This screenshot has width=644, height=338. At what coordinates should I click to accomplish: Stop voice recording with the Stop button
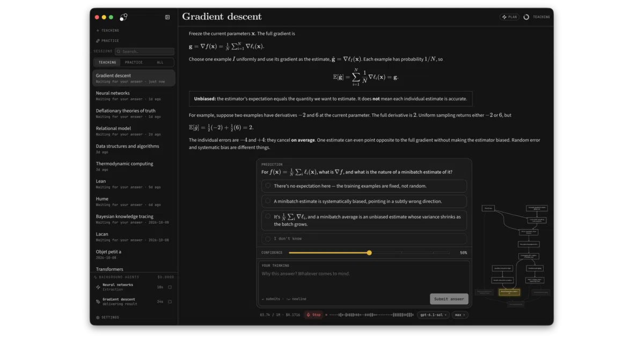click(314, 315)
